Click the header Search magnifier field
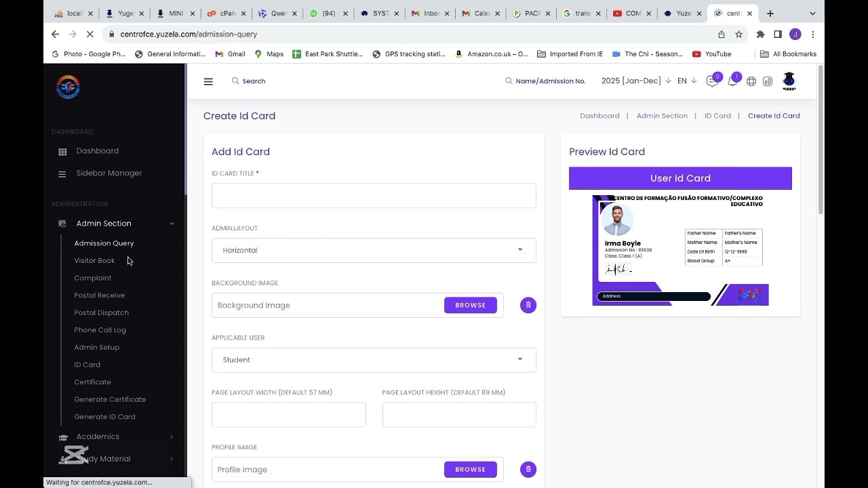 point(248,81)
